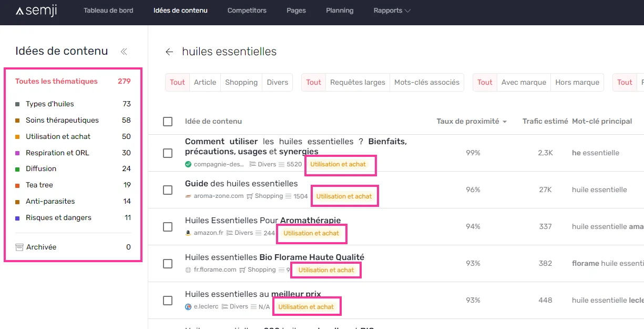Check the Huiles essentielles au meilleur prix row
Viewport: 644px width, 329px height.
point(168,301)
